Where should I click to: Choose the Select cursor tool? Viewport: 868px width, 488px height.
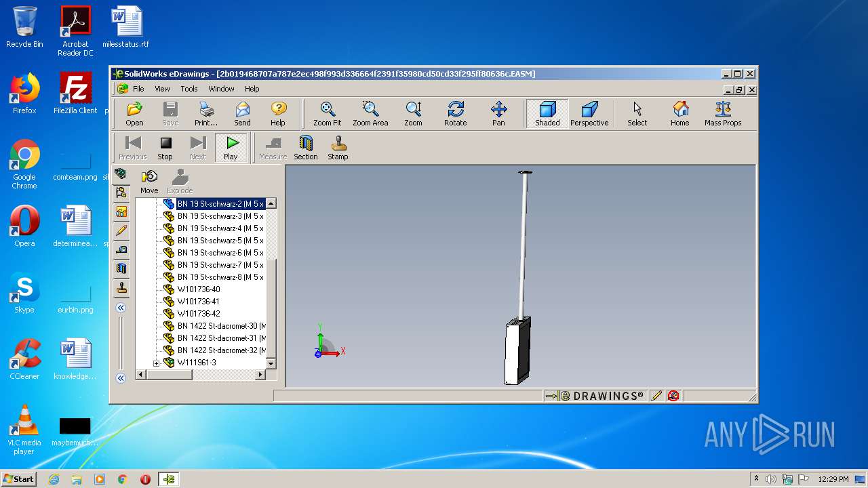click(637, 113)
